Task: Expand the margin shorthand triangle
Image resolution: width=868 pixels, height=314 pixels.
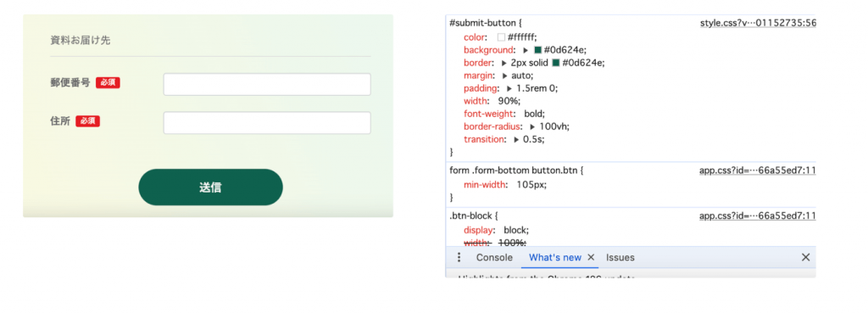Action: coord(504,76)
